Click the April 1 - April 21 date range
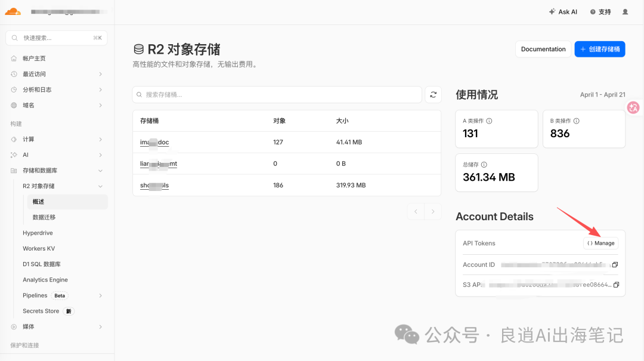 pos(602,94)
